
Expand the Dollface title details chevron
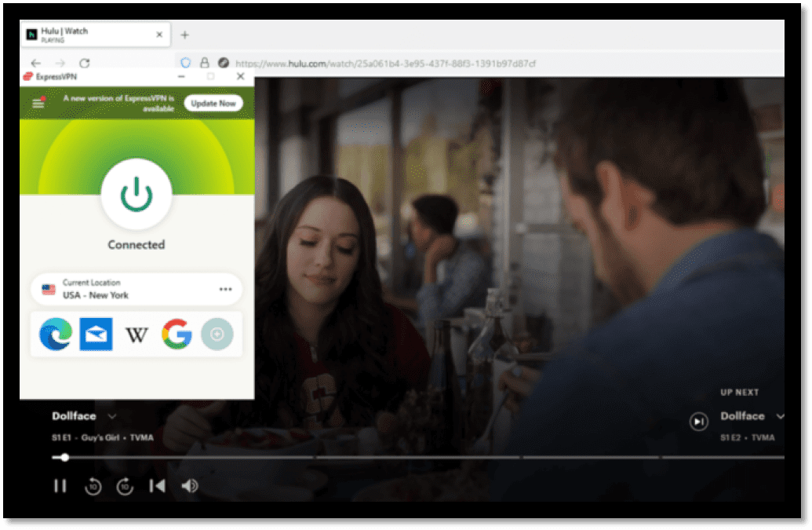coord(112,416)
